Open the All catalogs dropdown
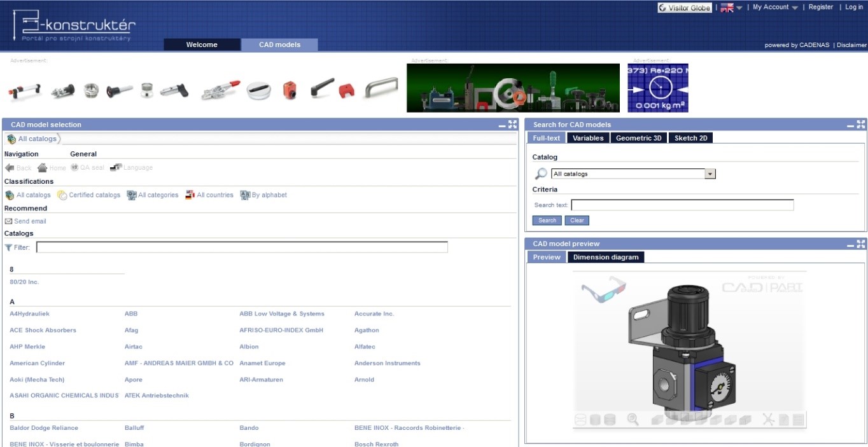This screenshot has height=447, width=868. (x=634, y=174)
